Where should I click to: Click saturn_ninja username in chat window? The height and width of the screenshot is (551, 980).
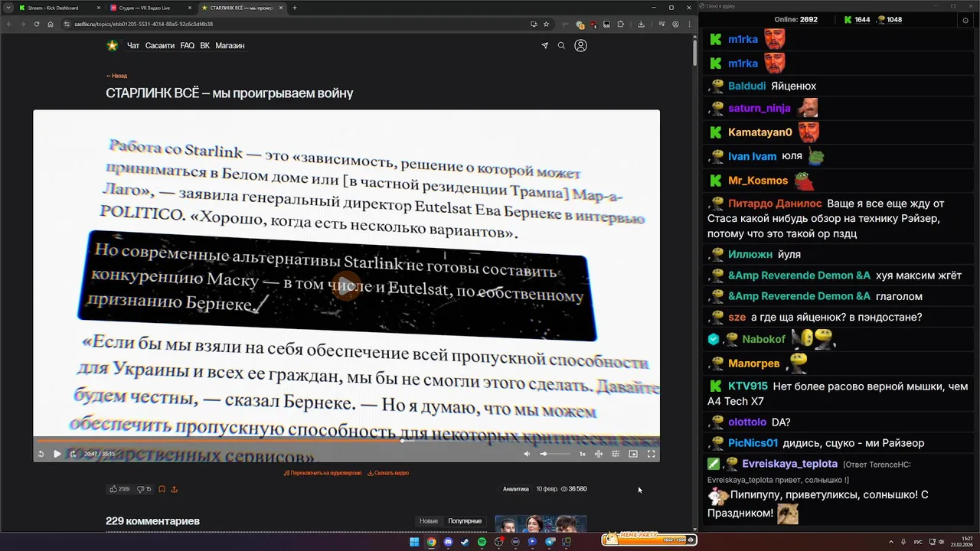pyautogui.click(x=759, y=108)
